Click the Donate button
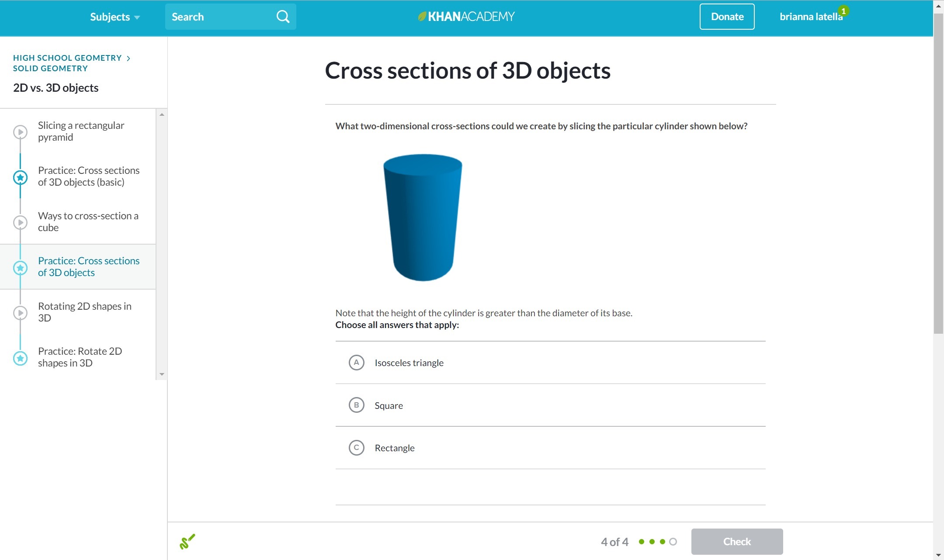Image resolution: width=944 pixels, height=560 pixels. (727, 17)
